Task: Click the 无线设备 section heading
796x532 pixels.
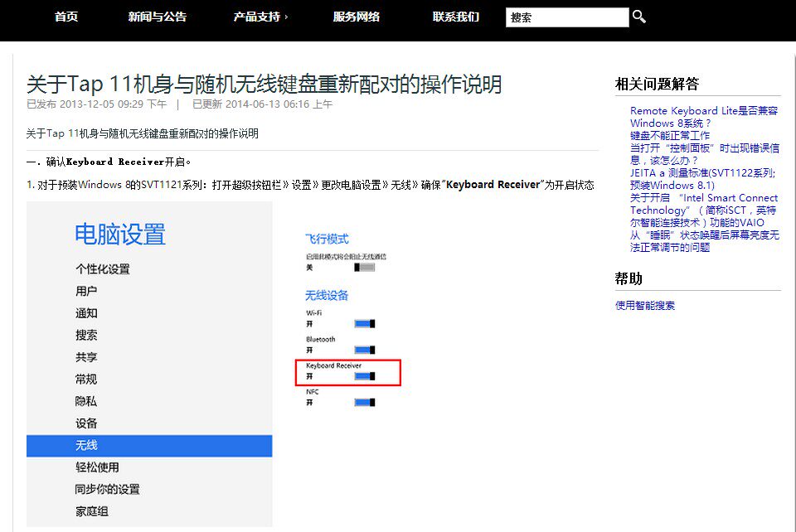Action: [x=327, y=295]
